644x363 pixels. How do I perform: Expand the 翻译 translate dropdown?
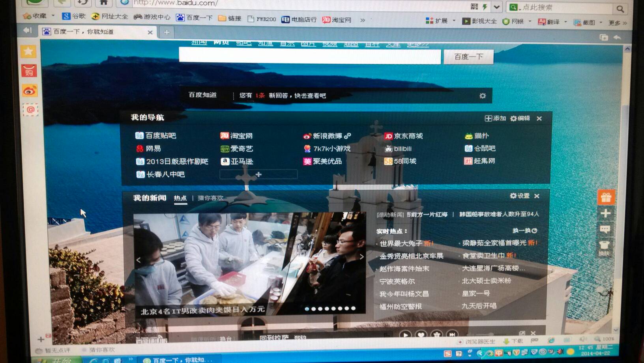[x=565, y=22]
